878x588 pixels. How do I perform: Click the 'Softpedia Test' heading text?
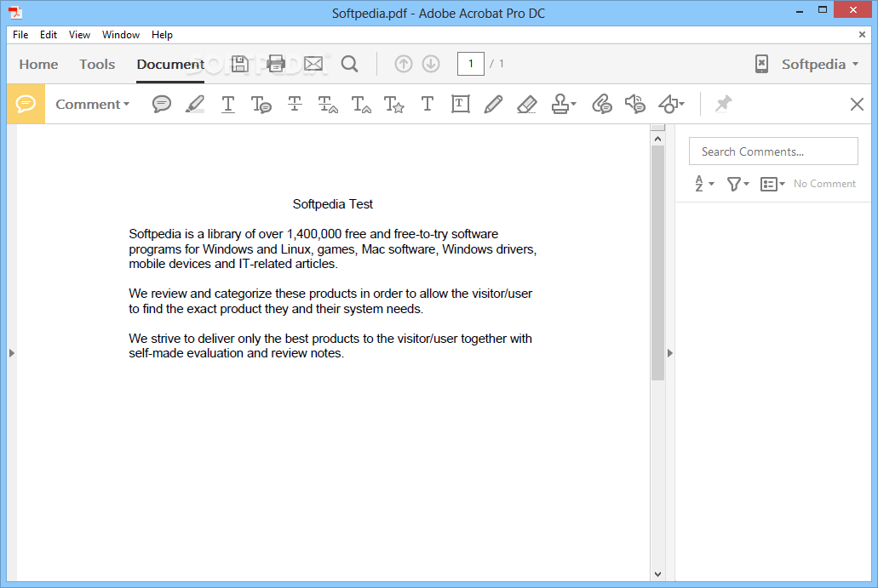pos(333,204)
